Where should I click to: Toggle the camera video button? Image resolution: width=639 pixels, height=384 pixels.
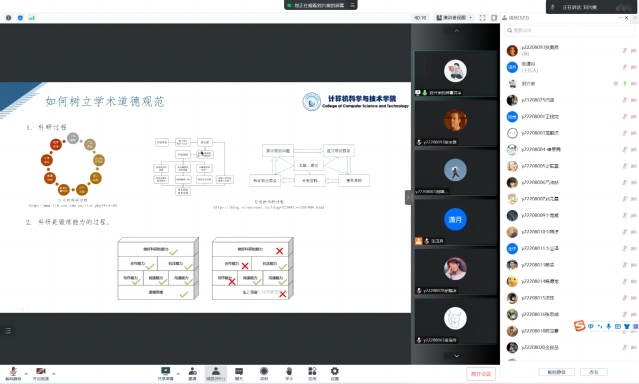pyautogui.click(x=41, y=373)
